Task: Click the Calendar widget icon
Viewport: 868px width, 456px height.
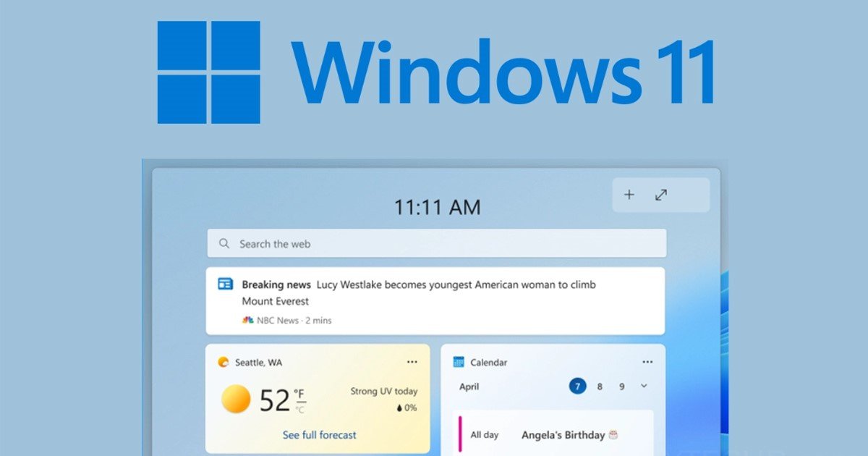Action: pos(459,362)
